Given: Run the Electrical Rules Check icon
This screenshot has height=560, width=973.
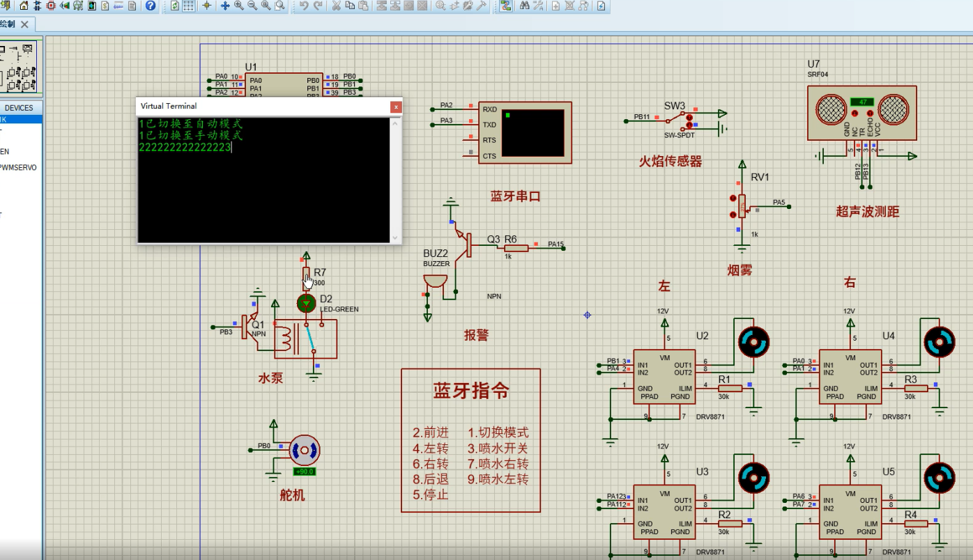Looking at the screenshot, I should pos(601,6).
